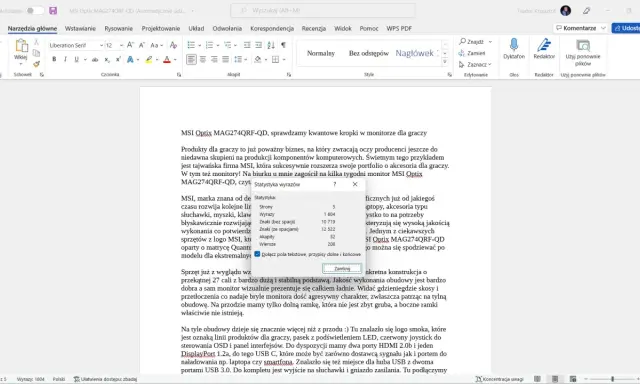Image resolution: width=640 pixels, height=384 pixels.
Task: Pick text highlight color marker
Action: [x=149, y=60]
